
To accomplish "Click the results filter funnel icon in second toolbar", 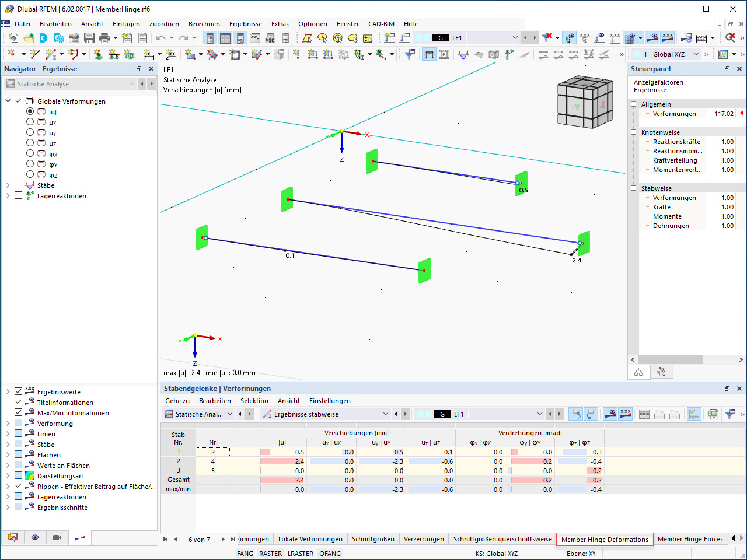I will point(410,54).
